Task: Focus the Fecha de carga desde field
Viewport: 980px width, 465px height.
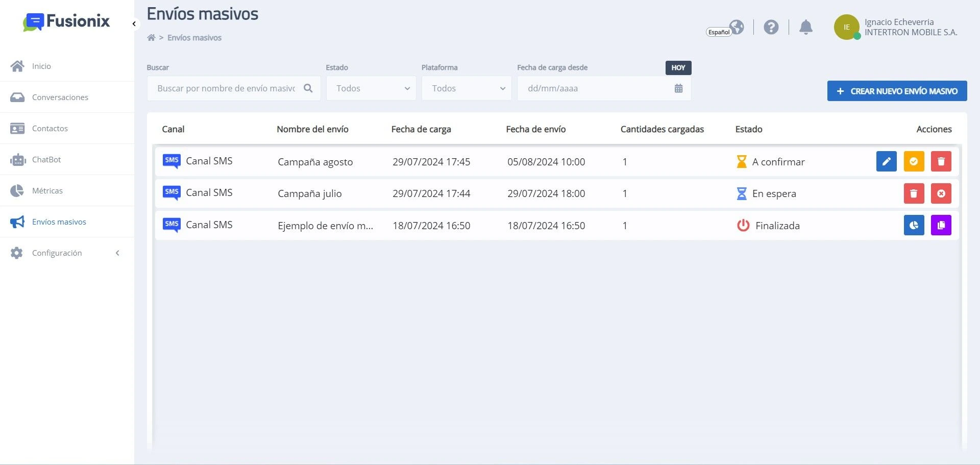Action: pyautogui.click(x=604, y=88)
